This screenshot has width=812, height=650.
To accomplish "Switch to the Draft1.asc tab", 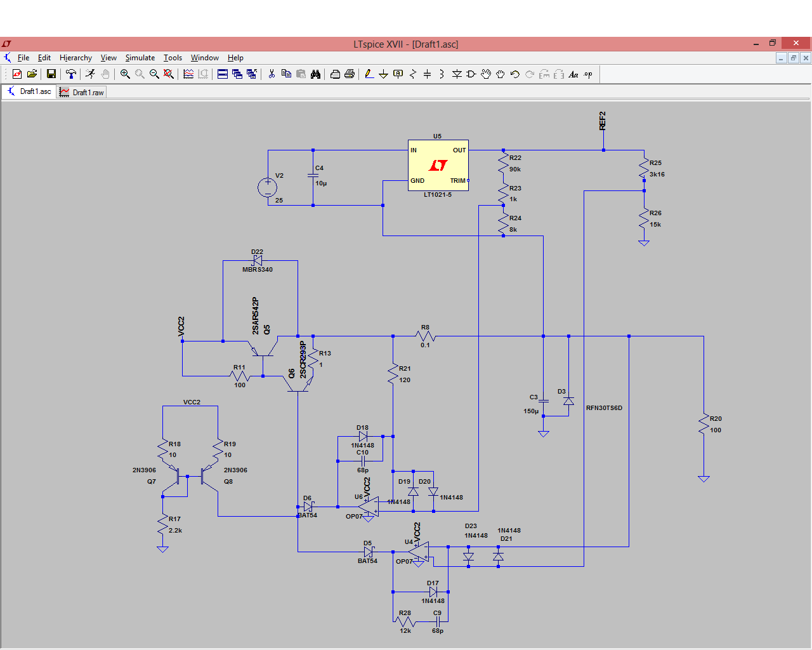I will [29, 91].
